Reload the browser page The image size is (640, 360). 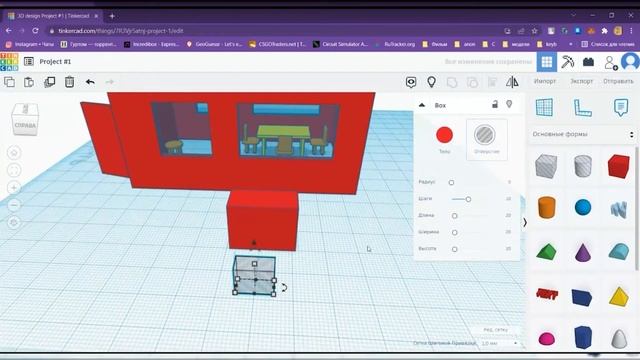pyautogui.click(x=36, y=31)
